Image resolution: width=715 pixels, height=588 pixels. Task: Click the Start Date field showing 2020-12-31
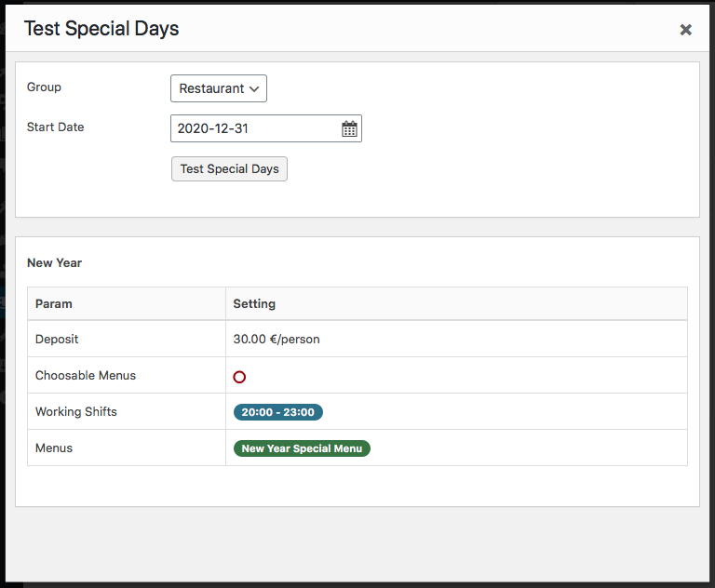coord(266,128)
